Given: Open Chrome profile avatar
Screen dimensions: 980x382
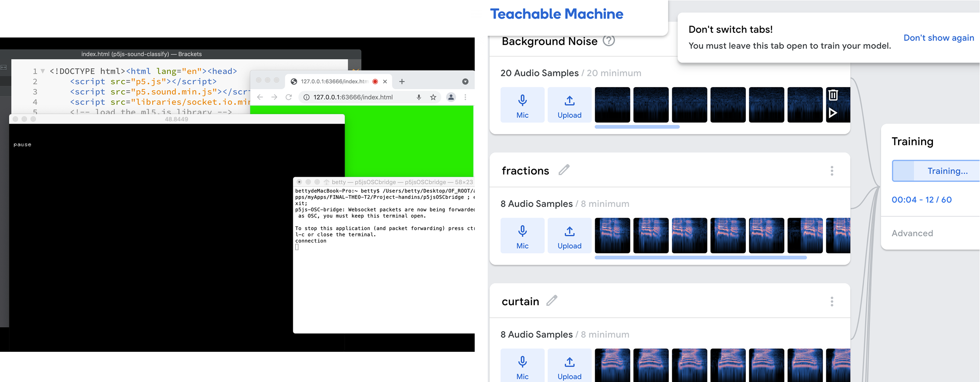Looking at the screenshot, I should (451, 97).
